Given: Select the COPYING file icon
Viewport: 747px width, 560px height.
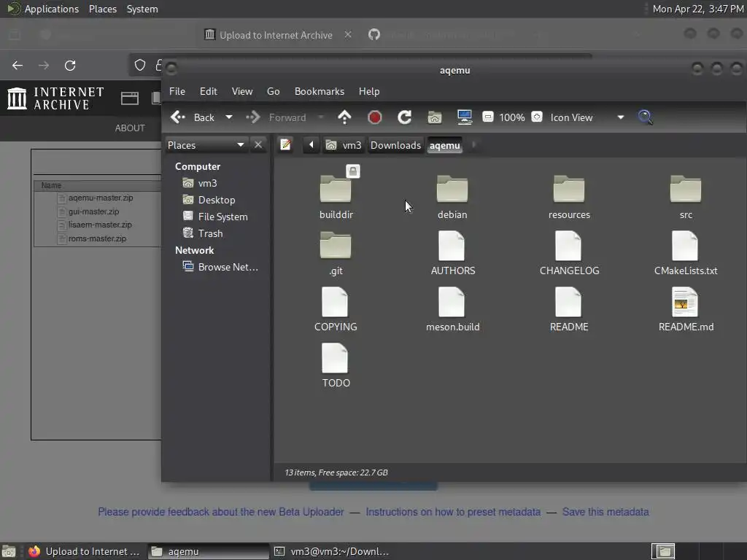Looking at the screenshot, I should point(336,302).
